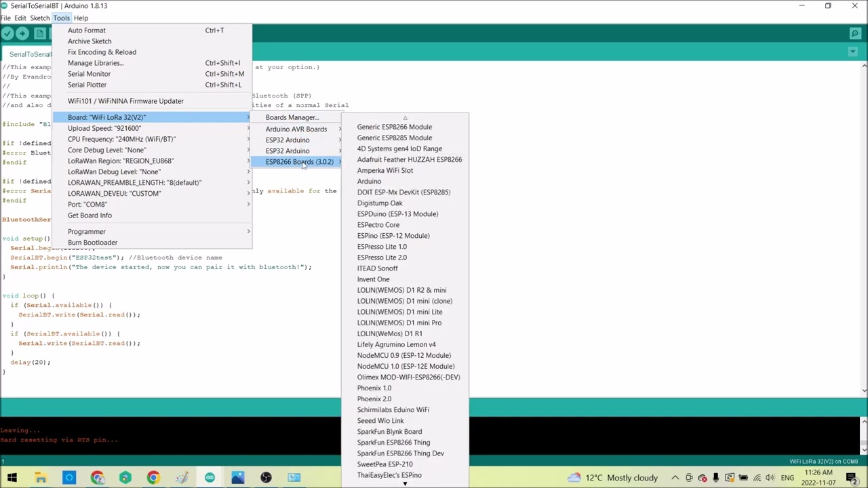Open WiFi101 / WiFiNINA Firmware Updater
Image resolution: width=868 pixels, height=488 pixels.
pyautogui.click(x=153, y=101)
